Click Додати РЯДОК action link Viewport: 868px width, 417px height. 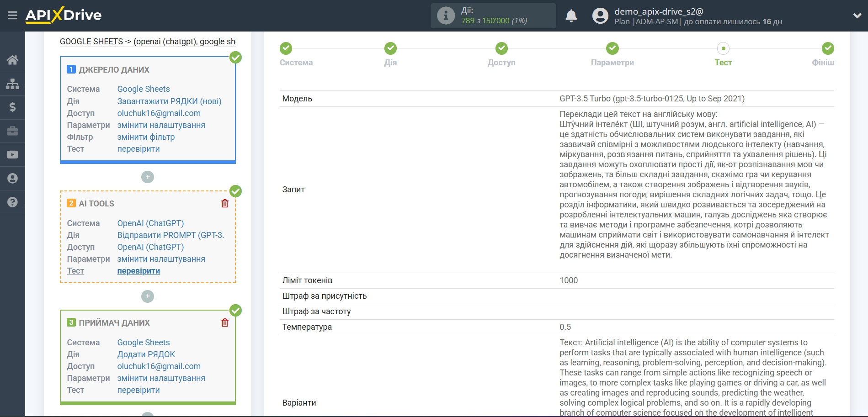146,354
